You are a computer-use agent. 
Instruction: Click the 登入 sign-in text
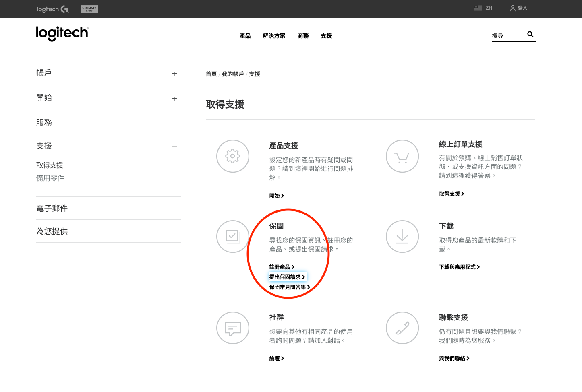tap(522, 8)
